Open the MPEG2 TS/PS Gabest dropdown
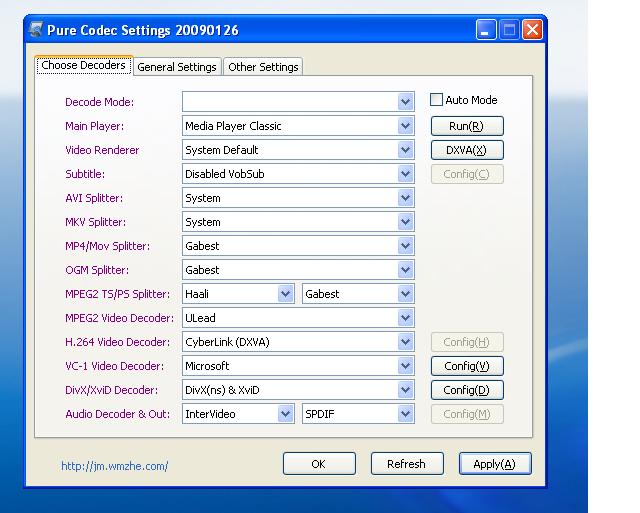Screen dimensions: 640x513 coord(358,294)
